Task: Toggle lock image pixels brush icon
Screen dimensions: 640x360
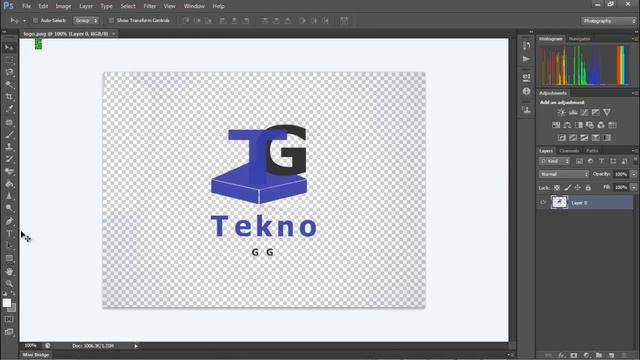Action: coord(567,188)
